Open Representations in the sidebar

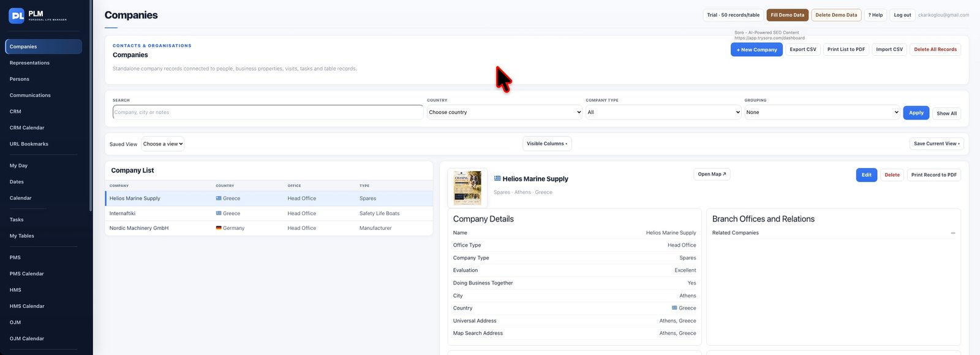pos(29,63)
